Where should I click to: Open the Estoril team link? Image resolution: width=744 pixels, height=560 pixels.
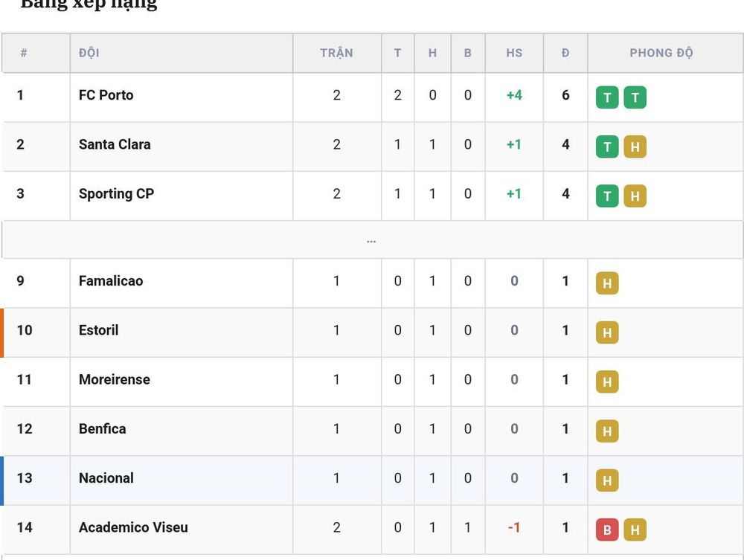click(x=98, y=330)
